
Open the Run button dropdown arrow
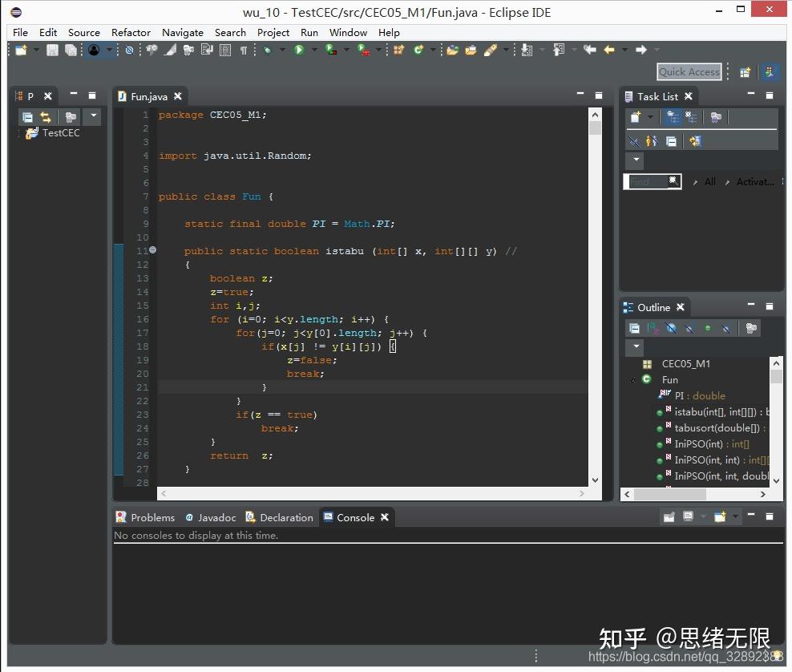point(314,50)
